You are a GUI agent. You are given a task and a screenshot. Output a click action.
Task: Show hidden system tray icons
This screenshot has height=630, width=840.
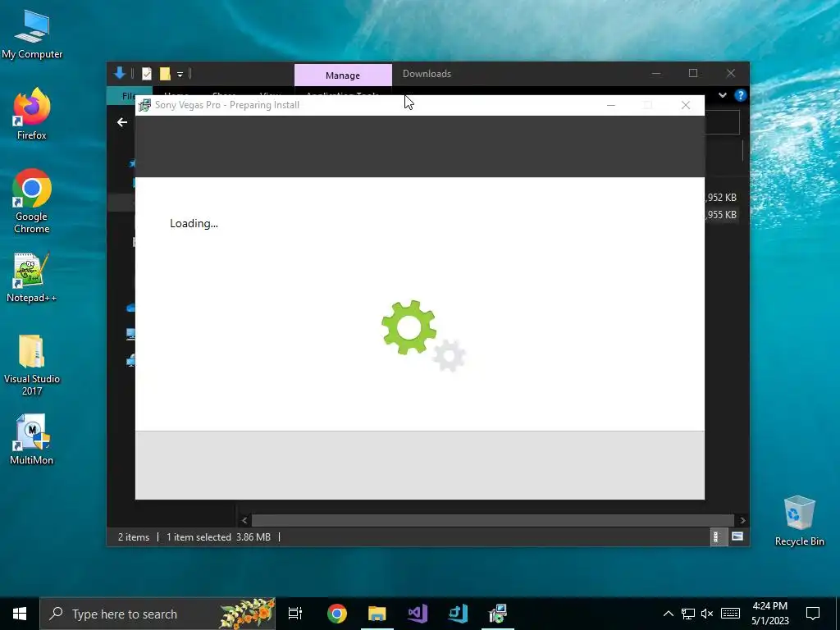668,614
